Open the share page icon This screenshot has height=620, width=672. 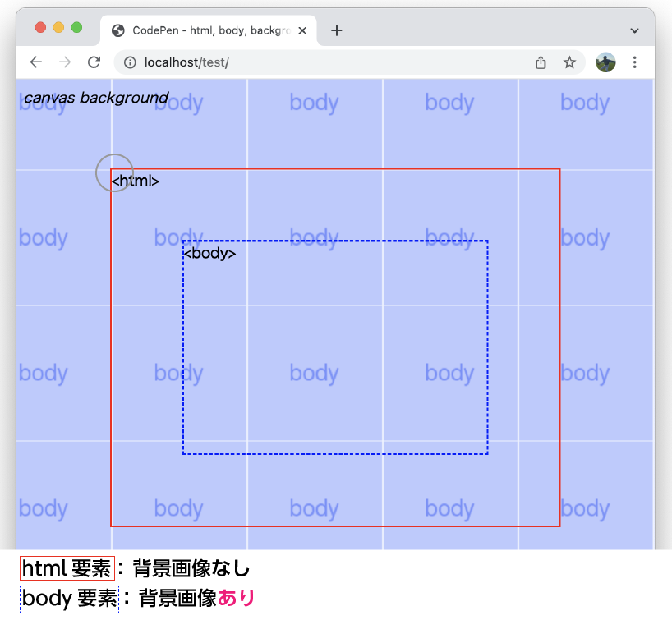tap(541, 62)
